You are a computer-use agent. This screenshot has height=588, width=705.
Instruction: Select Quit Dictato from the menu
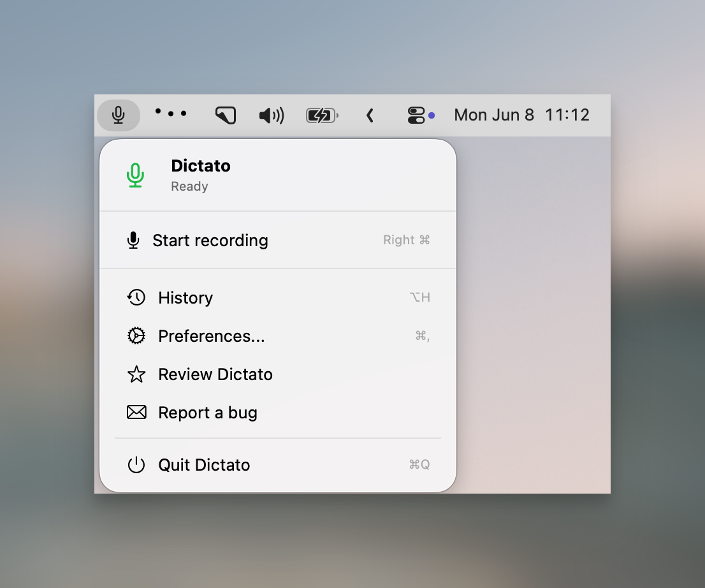pyautogui.click(x=278, y=465)
